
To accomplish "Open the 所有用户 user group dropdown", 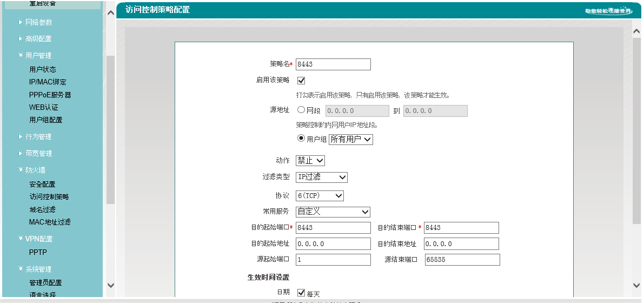I will 351,140.
